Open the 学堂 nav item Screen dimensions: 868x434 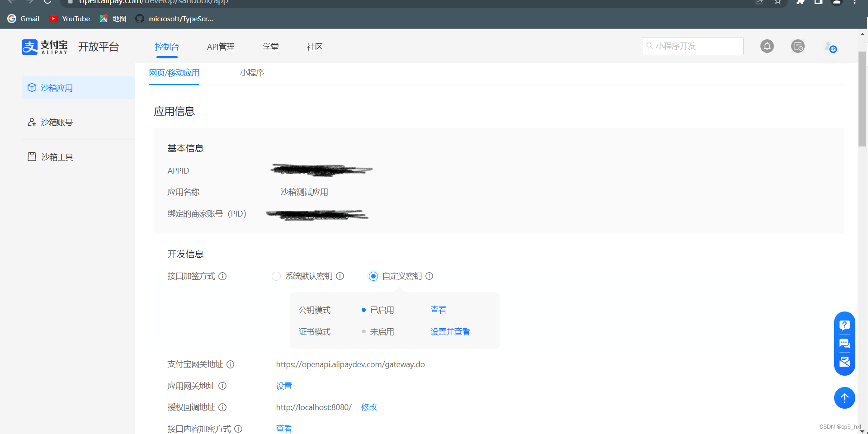click(x=271, y=47)
